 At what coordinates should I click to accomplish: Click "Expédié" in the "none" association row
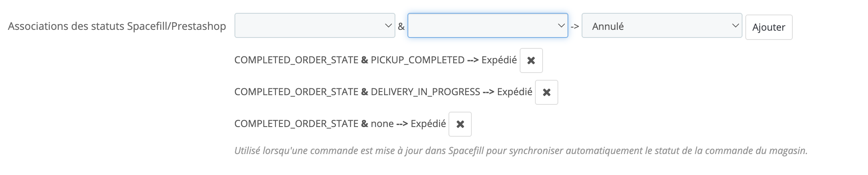[428, 124]
